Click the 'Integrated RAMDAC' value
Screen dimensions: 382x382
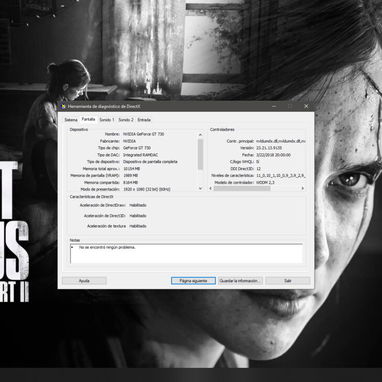tap(140, 155)
